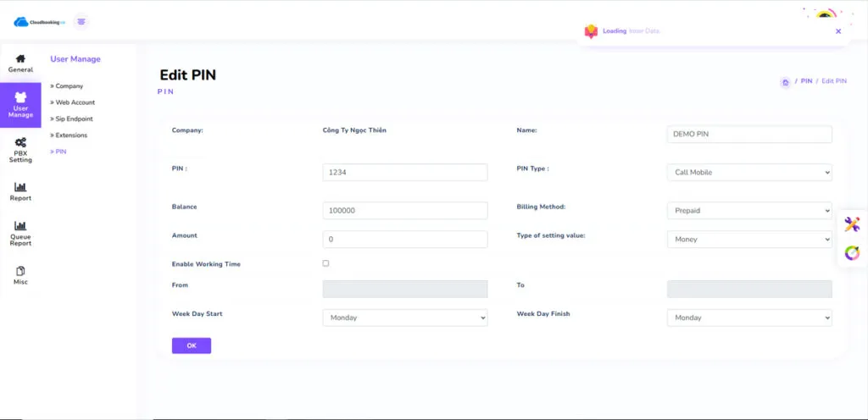Open the tools widget on right edge
Image resolution: width=868 pixels, height=420 pixels.
point(852,224)
